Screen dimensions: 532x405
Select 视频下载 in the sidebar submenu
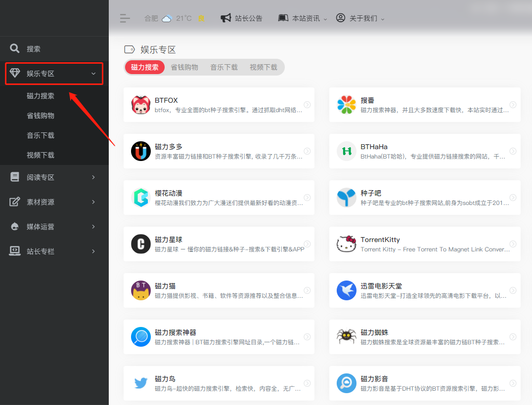coord(41,155)
